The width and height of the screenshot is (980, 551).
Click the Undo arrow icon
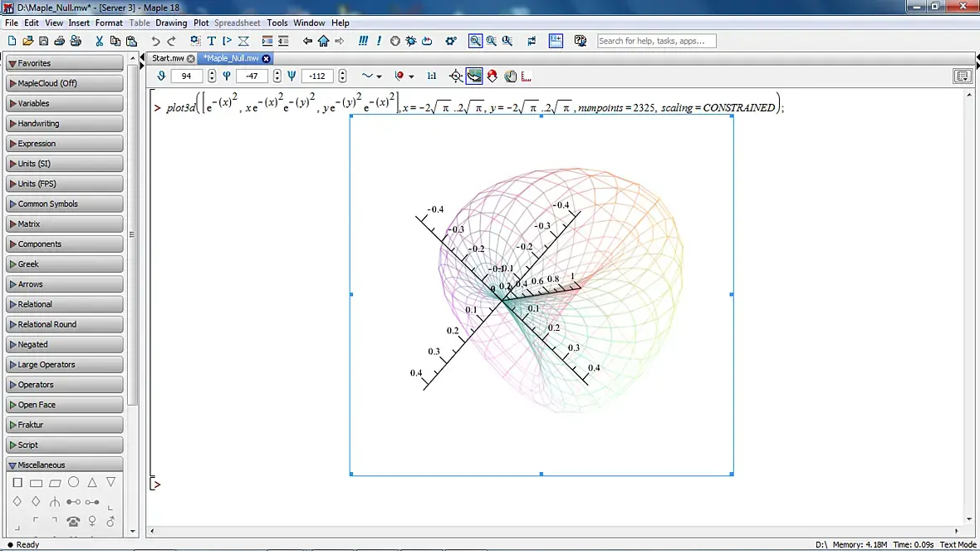coord(155,41)
